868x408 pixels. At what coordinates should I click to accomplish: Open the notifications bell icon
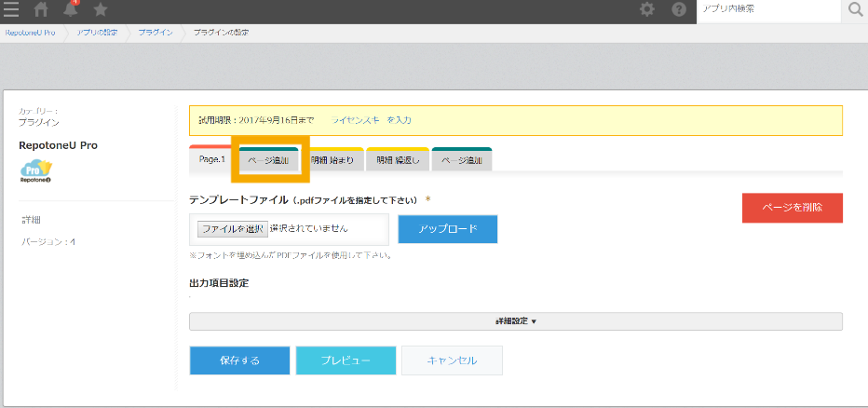coord(70,9)
